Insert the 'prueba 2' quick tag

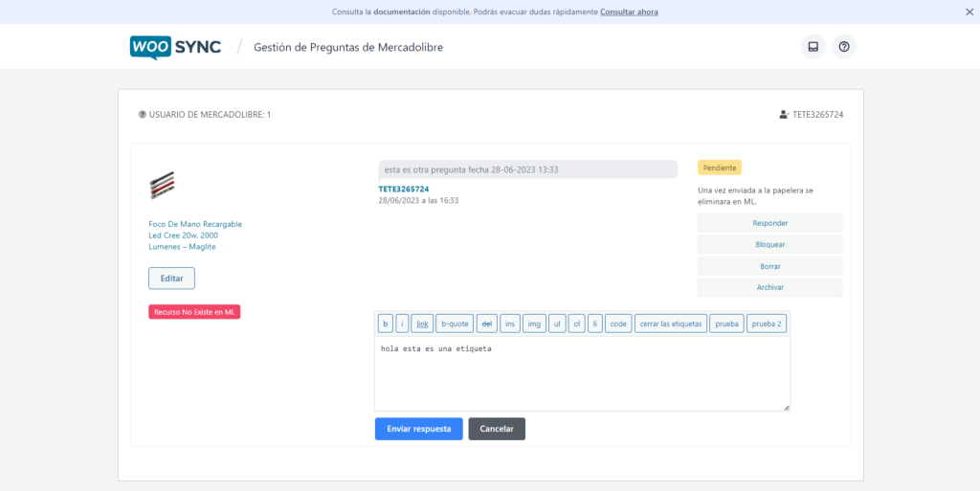tap(767, 324)
